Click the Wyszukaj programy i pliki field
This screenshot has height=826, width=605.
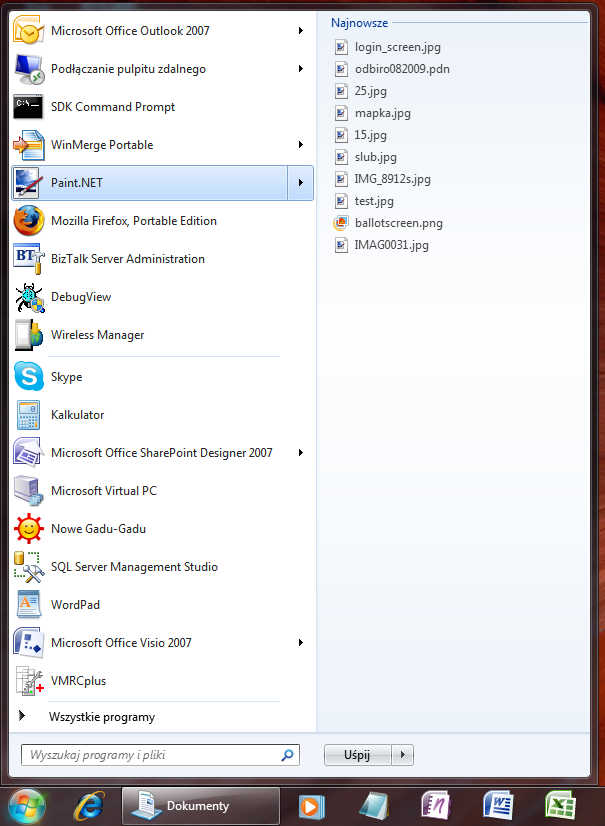coord(160,755)
